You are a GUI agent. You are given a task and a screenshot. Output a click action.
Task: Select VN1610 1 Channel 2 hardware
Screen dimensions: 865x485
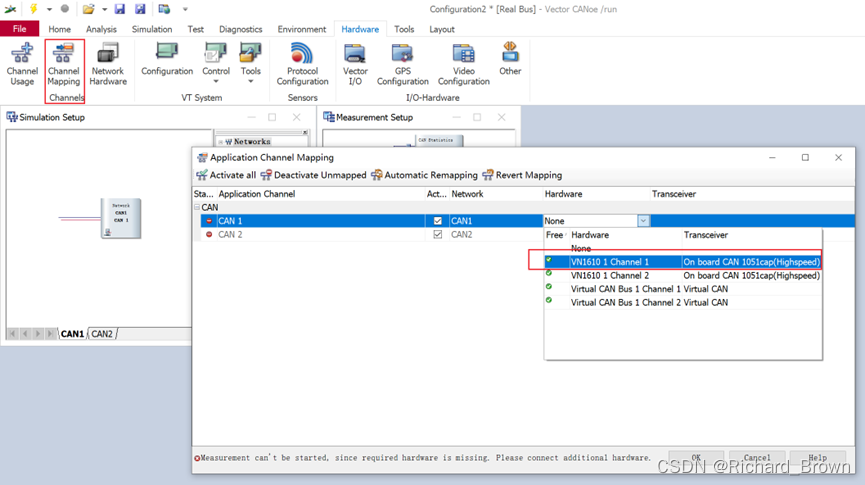click(683, 275)
